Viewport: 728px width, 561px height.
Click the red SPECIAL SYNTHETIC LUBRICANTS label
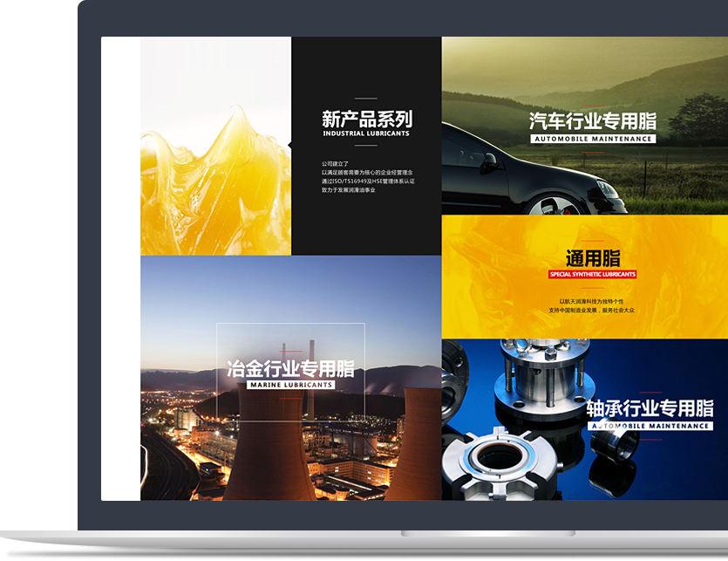(593, 274)
